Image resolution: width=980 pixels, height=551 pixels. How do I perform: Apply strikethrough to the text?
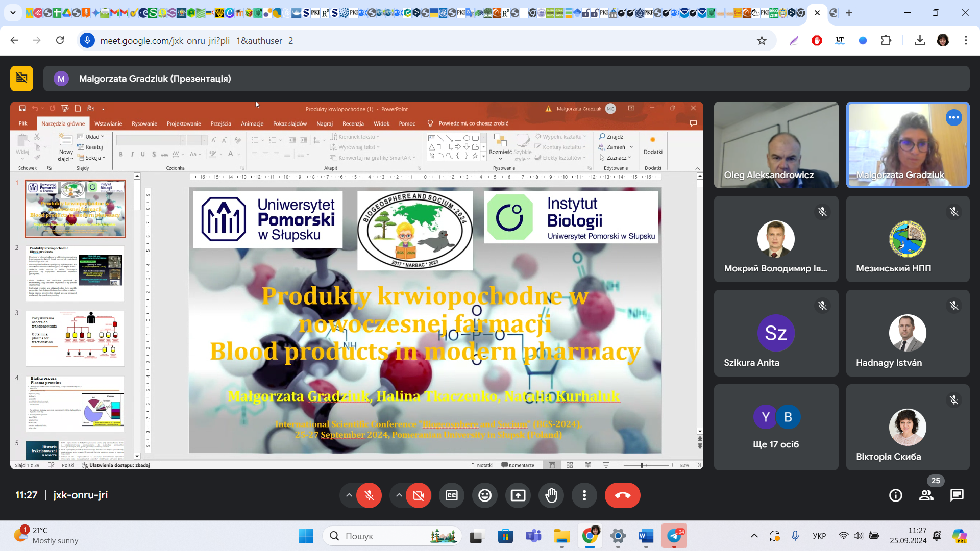[x=164, y=154]
